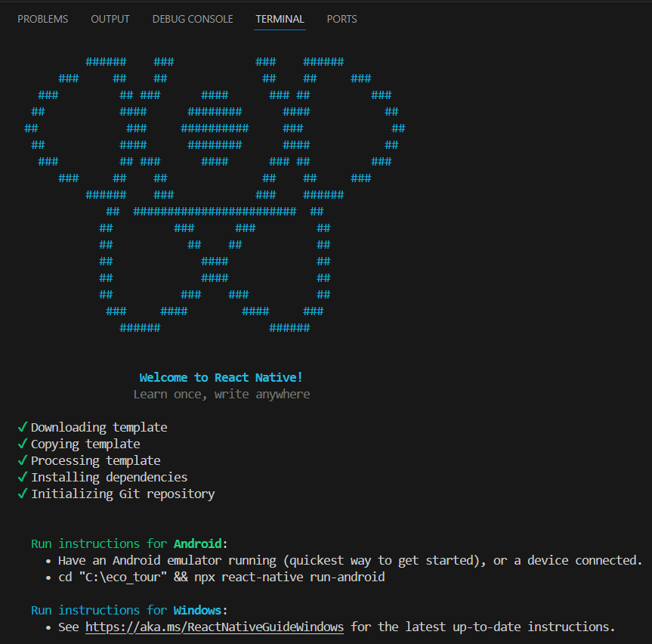Screen dimensions: 652x644
Task: Click the 'Processing template' line
Action: [x=96, y=460]
